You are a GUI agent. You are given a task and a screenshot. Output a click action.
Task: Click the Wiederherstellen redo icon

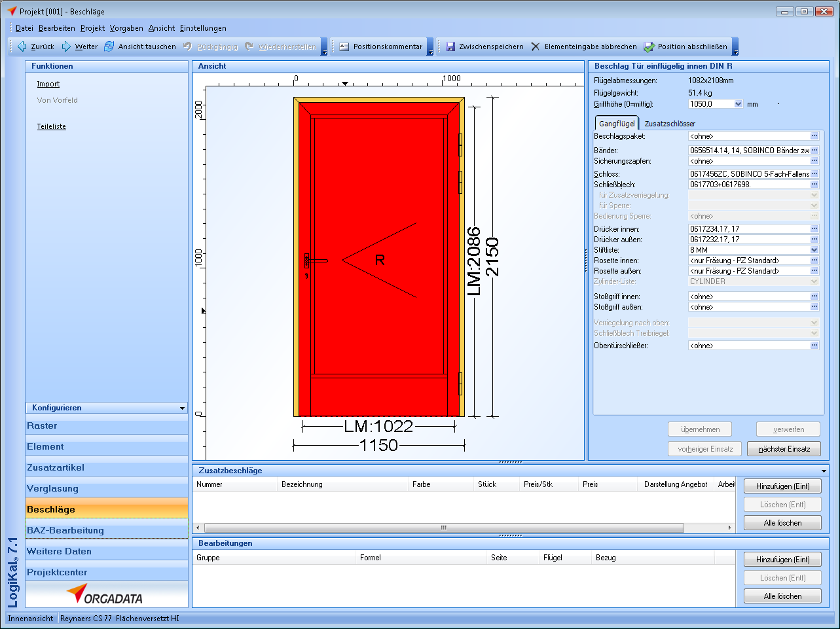point(249,46)
